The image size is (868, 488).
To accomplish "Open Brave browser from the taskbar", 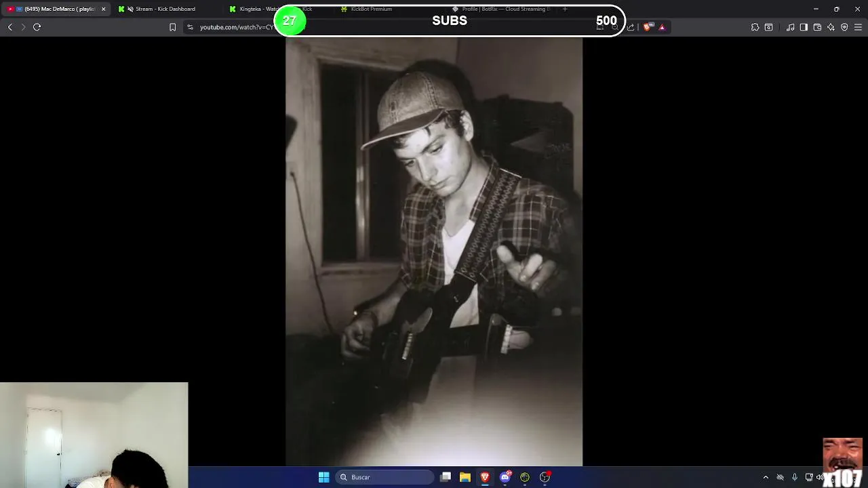I will [485, 477].
